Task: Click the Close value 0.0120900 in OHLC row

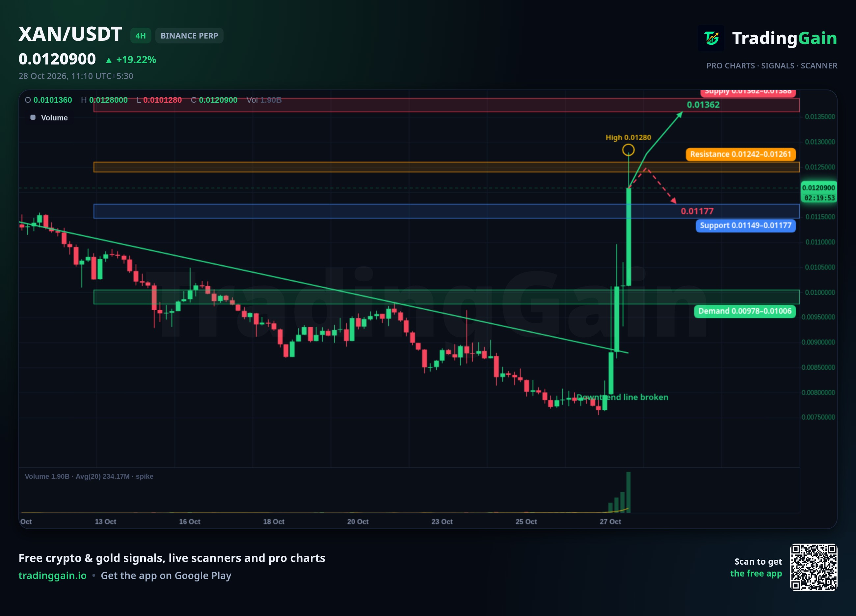Action: (x=218, y=100)
